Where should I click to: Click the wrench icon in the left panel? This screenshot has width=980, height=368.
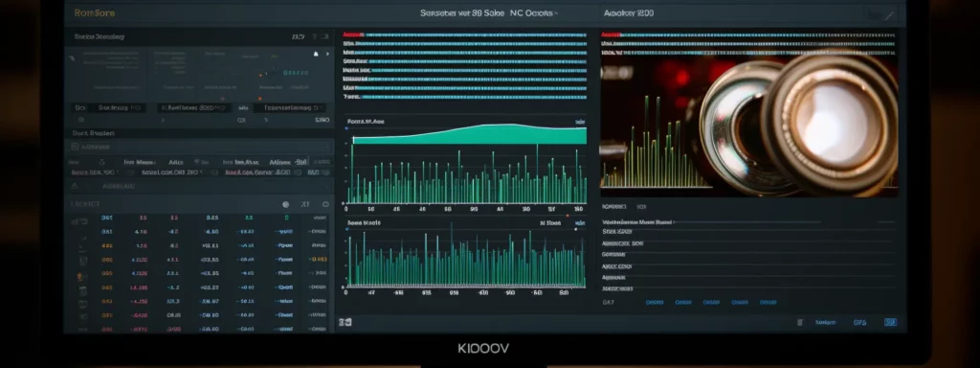72,57
